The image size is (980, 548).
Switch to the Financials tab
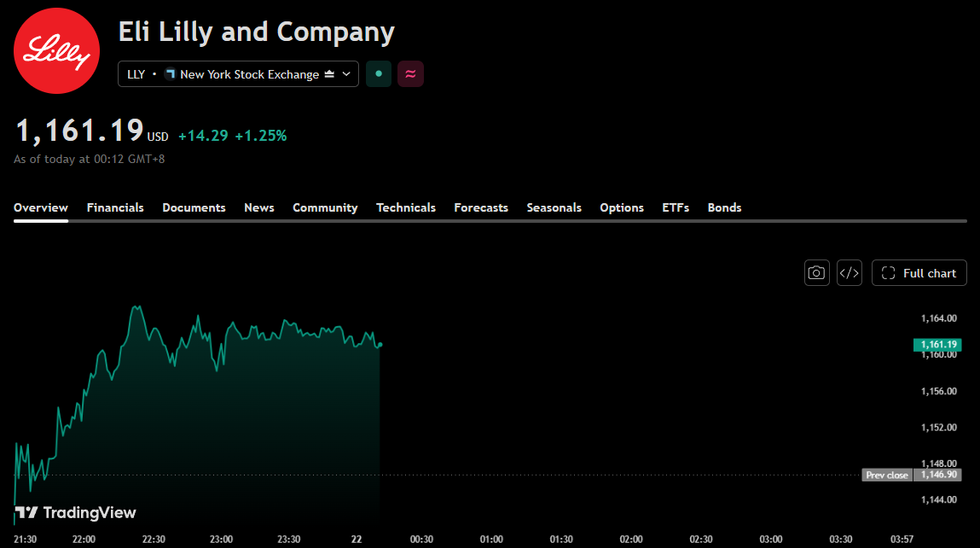pos(115,207)
